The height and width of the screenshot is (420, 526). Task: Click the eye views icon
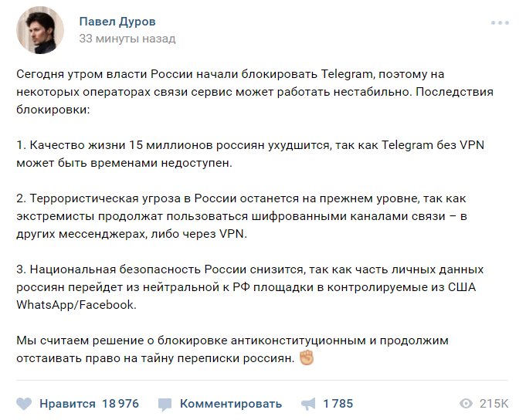pos(466,404)
